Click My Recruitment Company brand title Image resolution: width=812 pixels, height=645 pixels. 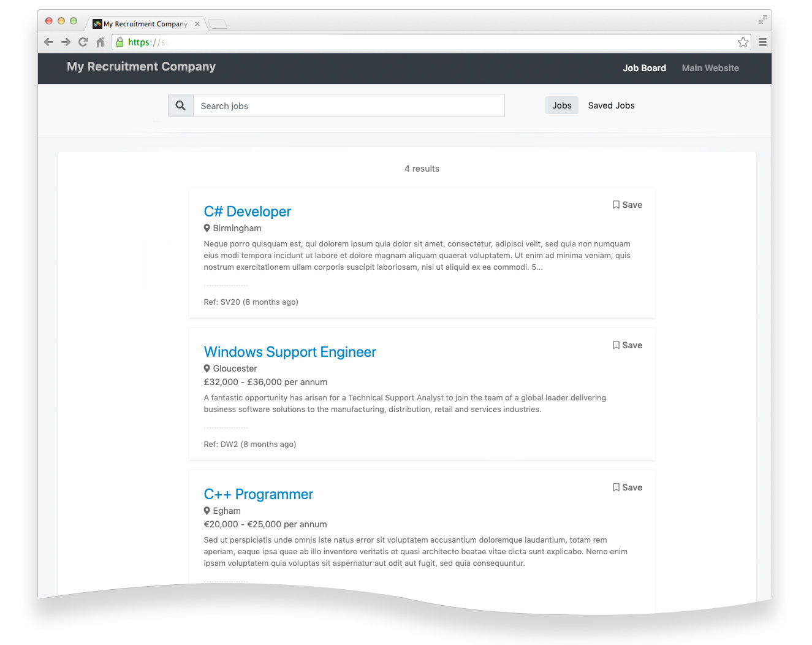142,66
